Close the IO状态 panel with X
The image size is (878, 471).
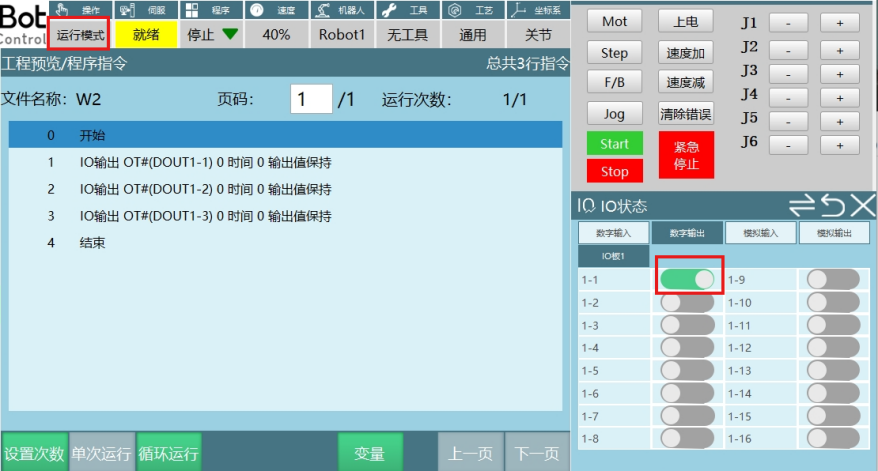pos(863,206)
